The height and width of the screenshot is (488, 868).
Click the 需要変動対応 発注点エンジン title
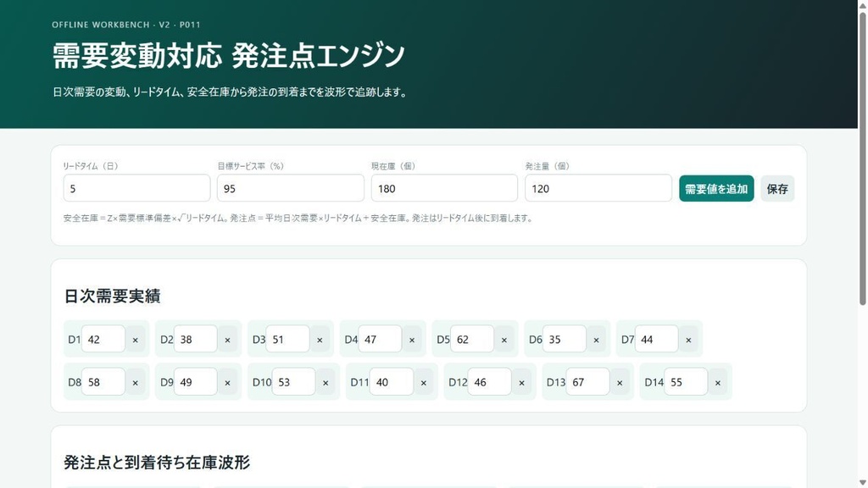pyautogui.click(x=229, y=56)
